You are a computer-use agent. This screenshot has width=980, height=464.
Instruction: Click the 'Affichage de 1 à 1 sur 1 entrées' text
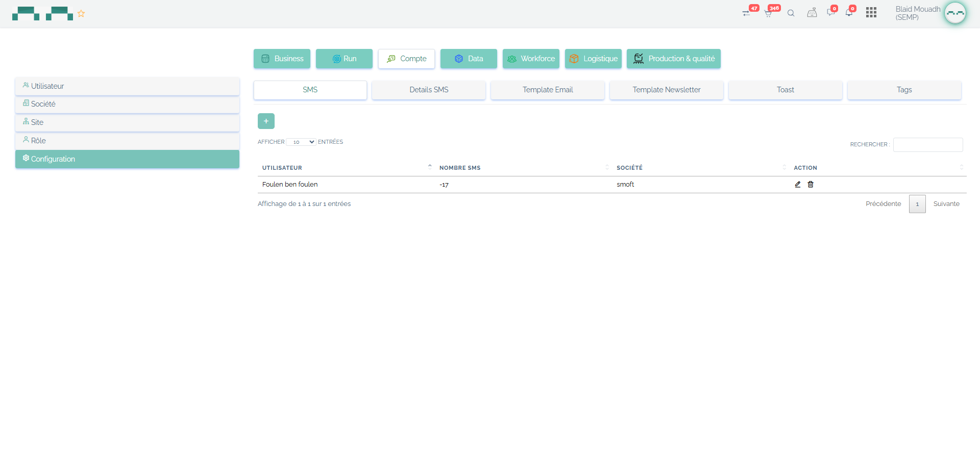(304, 204)
